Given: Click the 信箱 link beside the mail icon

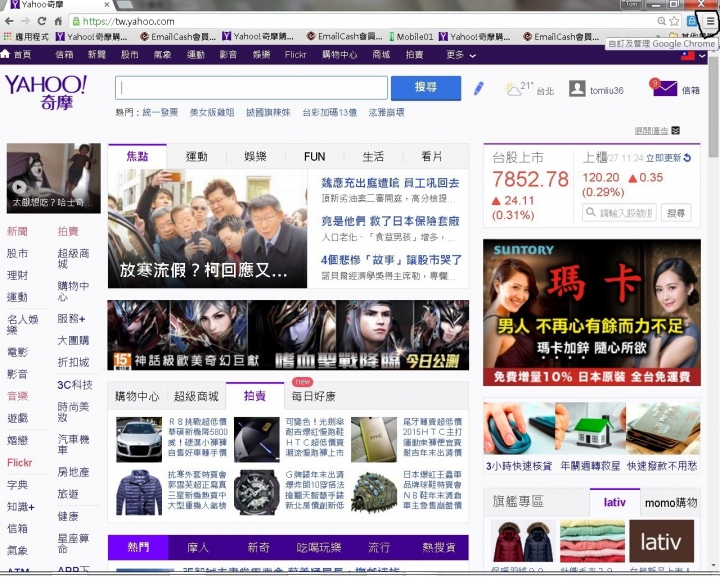Looking at the screenshot, I should tap(691, 90).
